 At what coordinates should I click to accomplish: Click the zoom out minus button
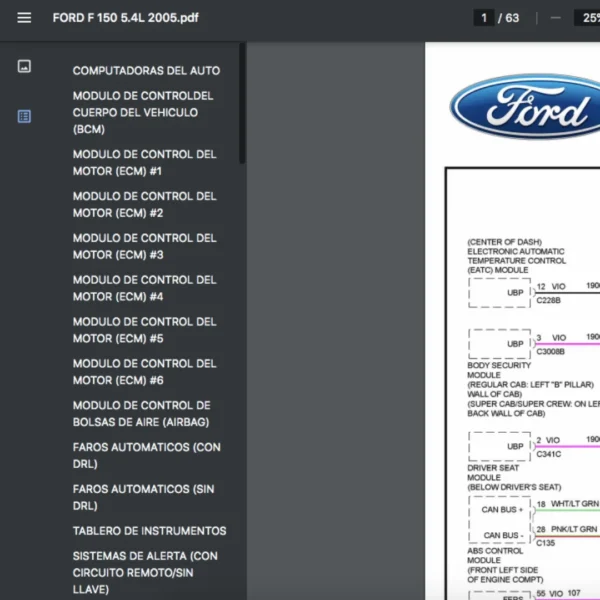556,18
